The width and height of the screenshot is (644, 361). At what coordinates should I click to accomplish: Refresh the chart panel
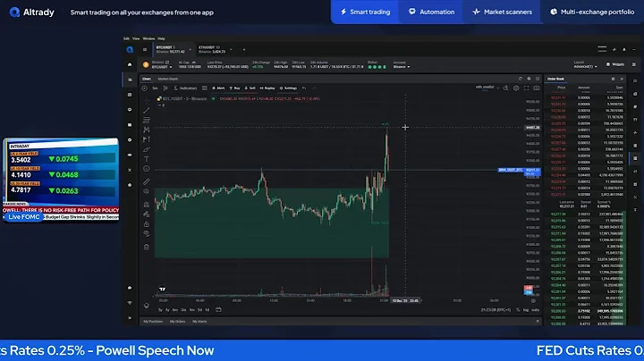(x=520, y=79)
